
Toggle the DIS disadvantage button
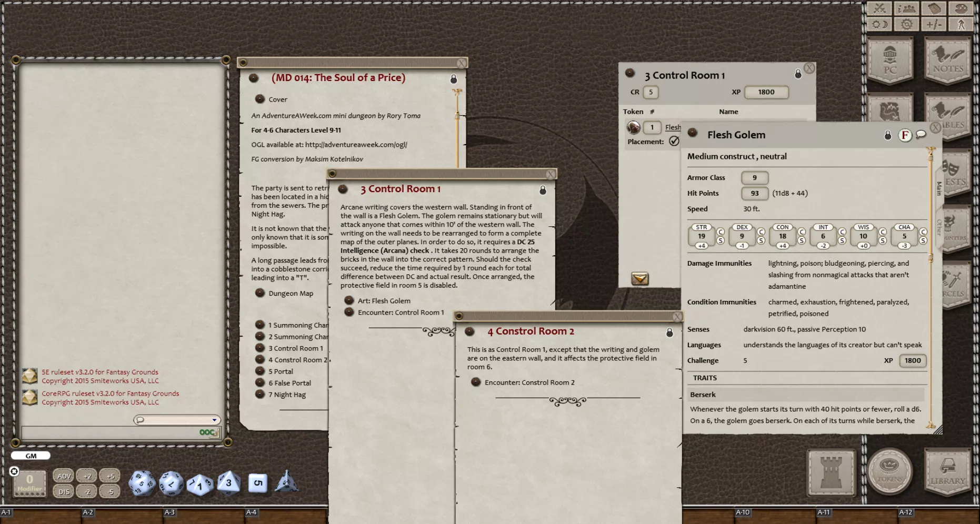pyautogui.click(x=64, y=491)
